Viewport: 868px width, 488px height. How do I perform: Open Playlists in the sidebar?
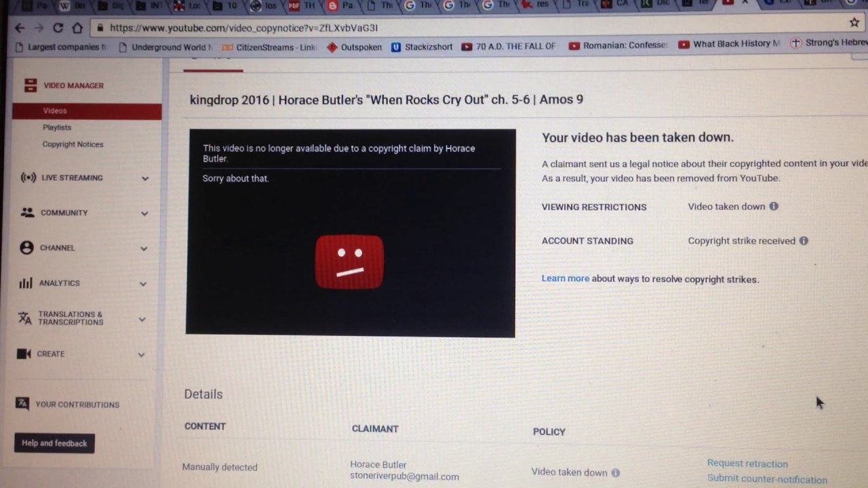click(57, 127)
